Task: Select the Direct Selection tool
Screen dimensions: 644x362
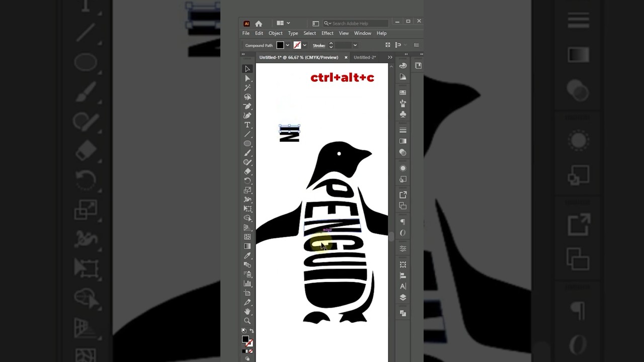Action: (x=248, y=78)
